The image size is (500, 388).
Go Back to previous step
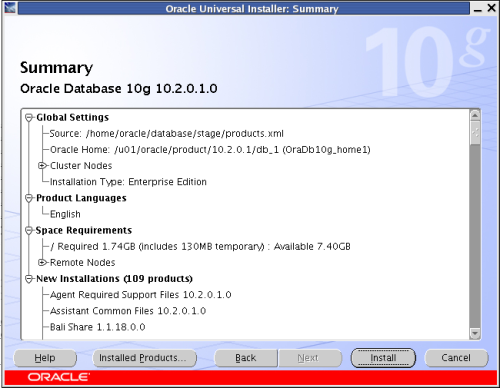click(x=246, y=358)
